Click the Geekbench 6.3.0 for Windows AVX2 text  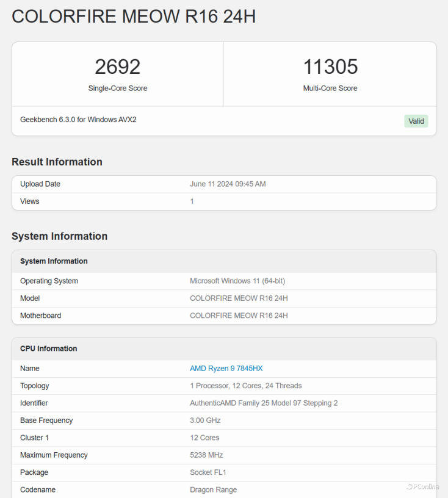coord(78,120)
